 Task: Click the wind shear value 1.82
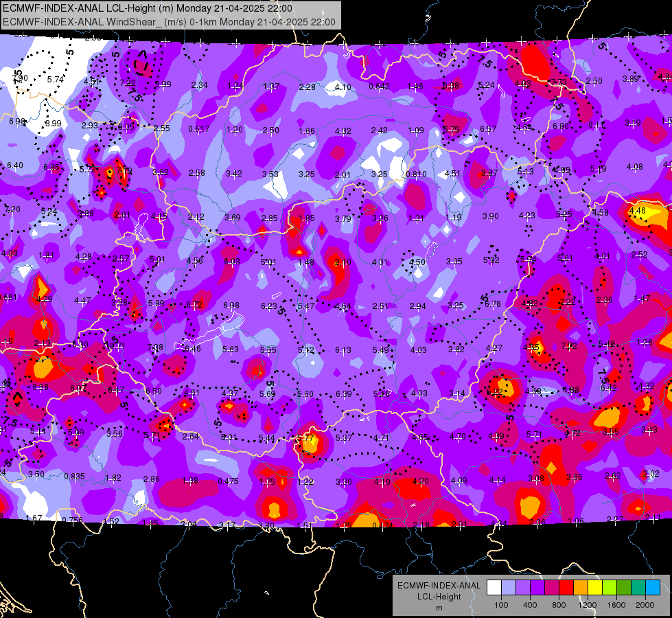pyautogui.click(x=113, y=477)
